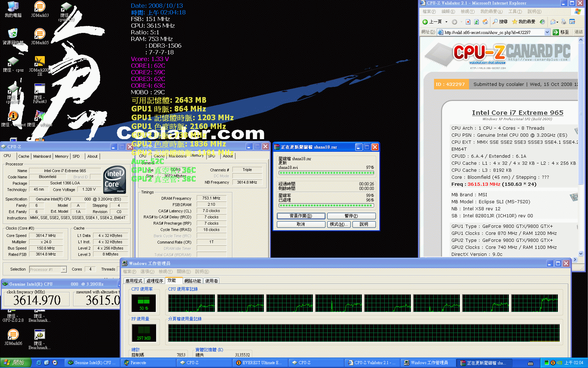The height and width of the screenshot is (368, 588).
Task: Click system clock 上午 02:04
Action: [x=574, y=363]
